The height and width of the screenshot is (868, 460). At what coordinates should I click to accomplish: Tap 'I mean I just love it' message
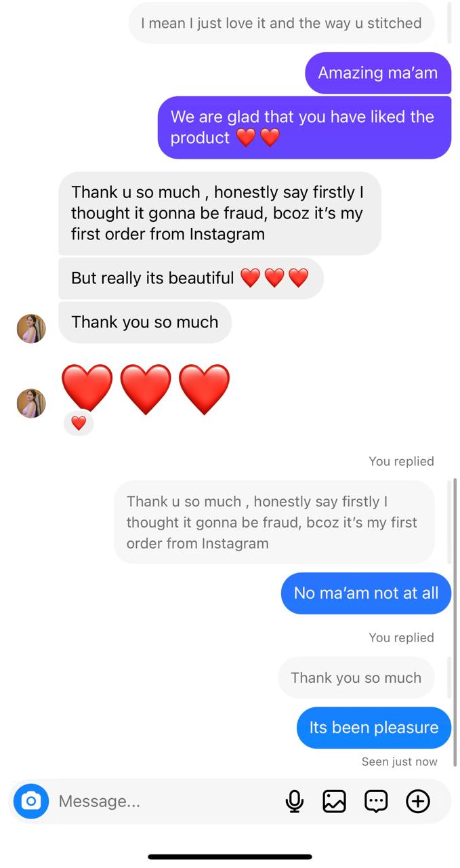[x=281, y=23]
